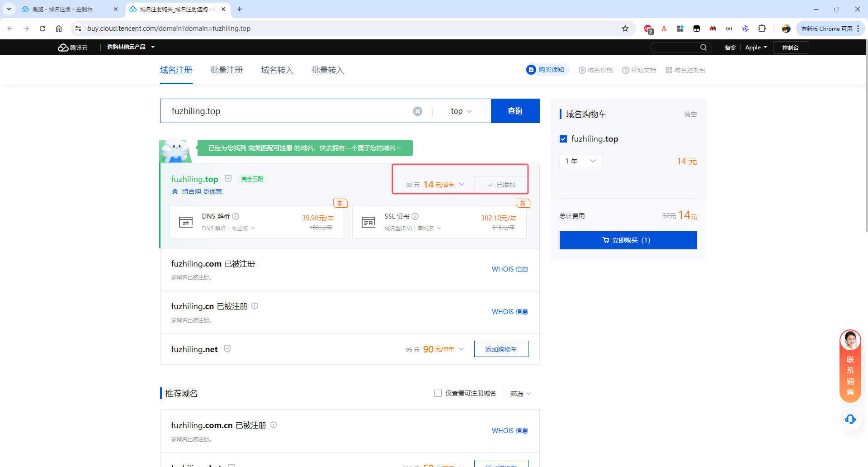The height and width of the screenshot is (467, 868).
Task: Switch to the 批量注册 tab
Action: pyautogui.click(x=226, y=70)
